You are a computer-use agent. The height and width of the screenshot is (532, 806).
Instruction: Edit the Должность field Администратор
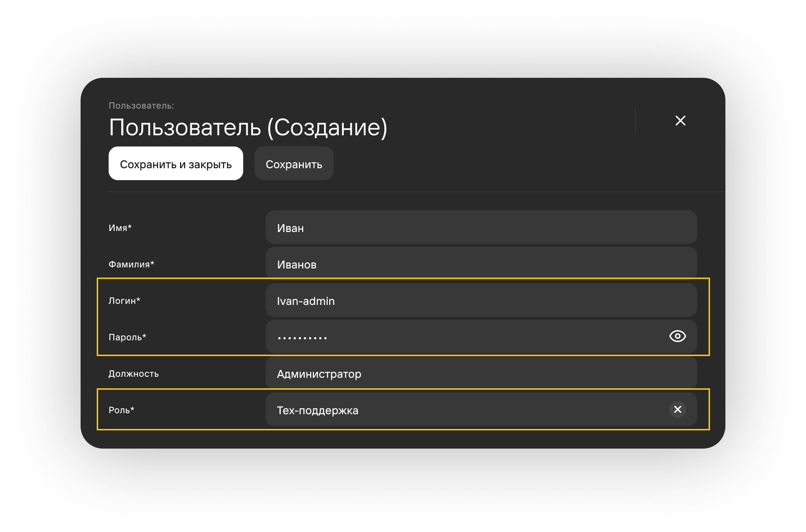point(481,373)
